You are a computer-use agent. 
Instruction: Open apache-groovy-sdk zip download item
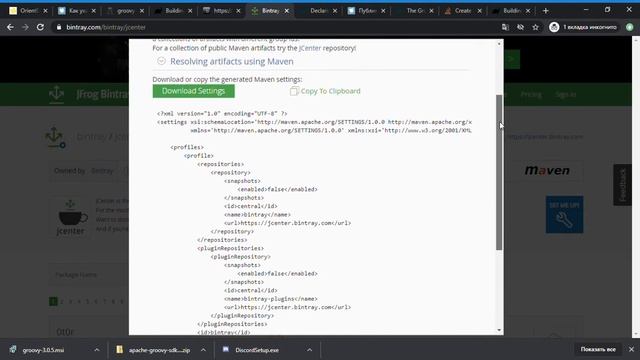tap(154, 350)
